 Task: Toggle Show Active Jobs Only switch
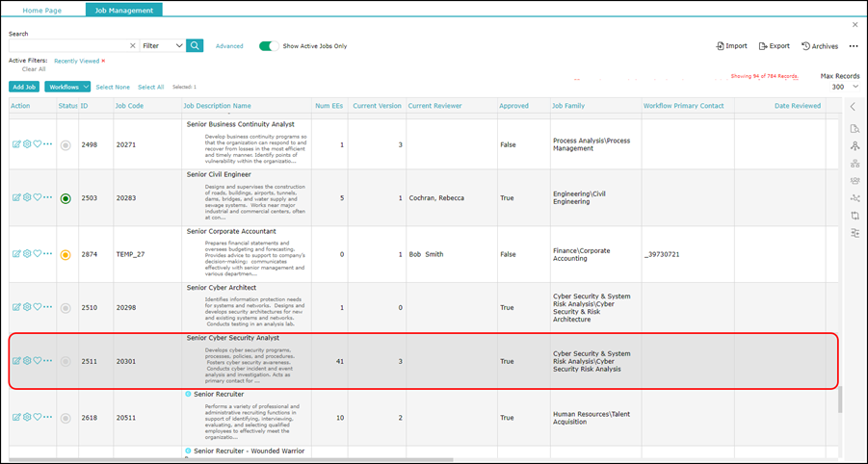pos(269,45)
